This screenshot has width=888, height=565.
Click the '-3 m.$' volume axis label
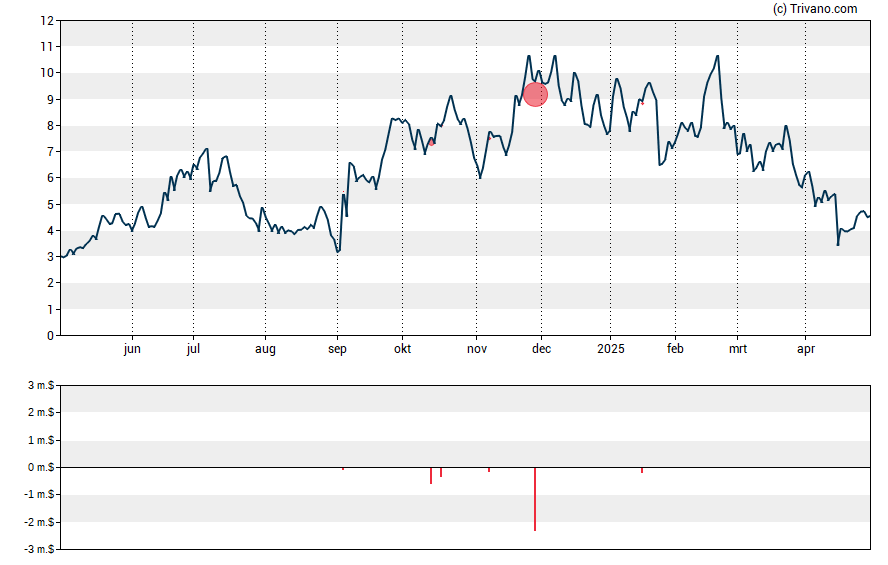coord(39,549)
